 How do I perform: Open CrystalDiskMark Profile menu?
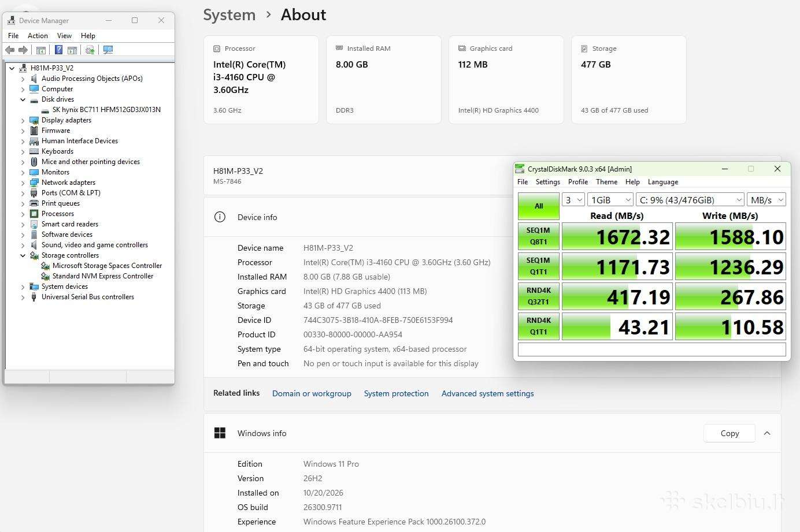578,182
